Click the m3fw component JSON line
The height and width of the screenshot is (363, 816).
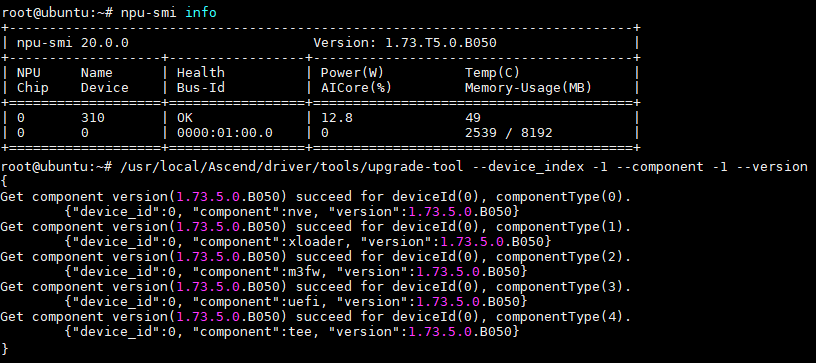(296, 271)
